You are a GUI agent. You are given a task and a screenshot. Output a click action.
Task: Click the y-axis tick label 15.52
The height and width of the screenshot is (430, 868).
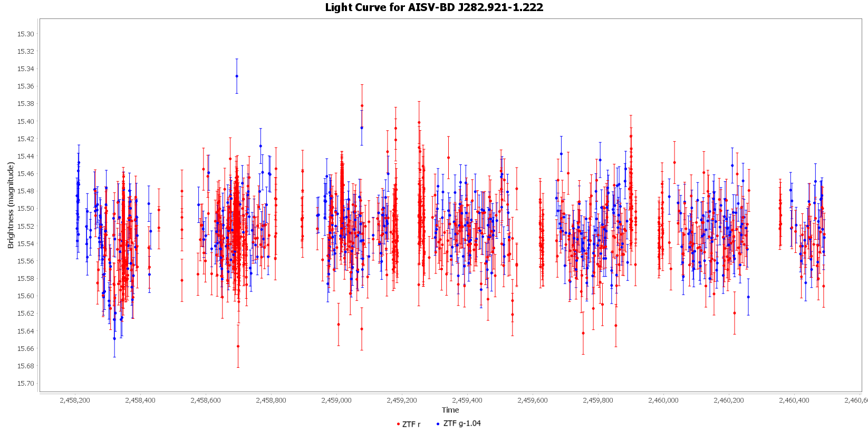[x=25, y=227]
